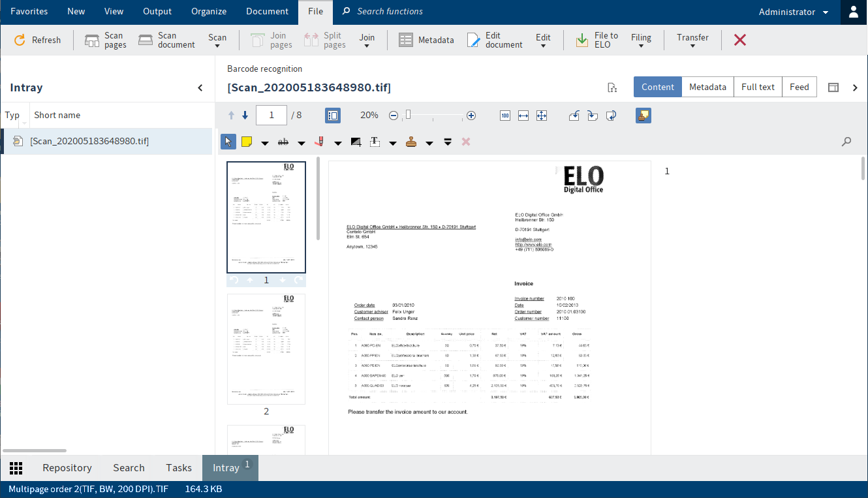
Task: Switch to the Repository view
Action: coord(67,468)
